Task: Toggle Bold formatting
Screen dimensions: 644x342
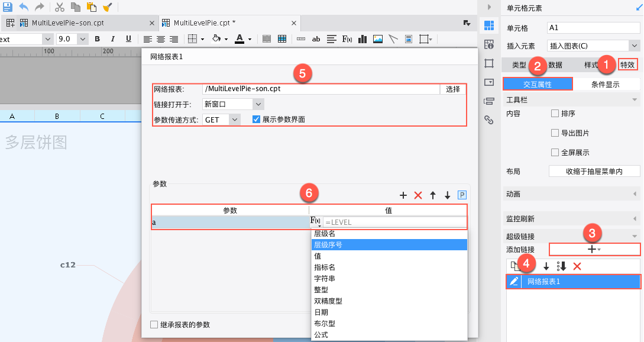Action: pyautogui.click(x=98, y=39)
